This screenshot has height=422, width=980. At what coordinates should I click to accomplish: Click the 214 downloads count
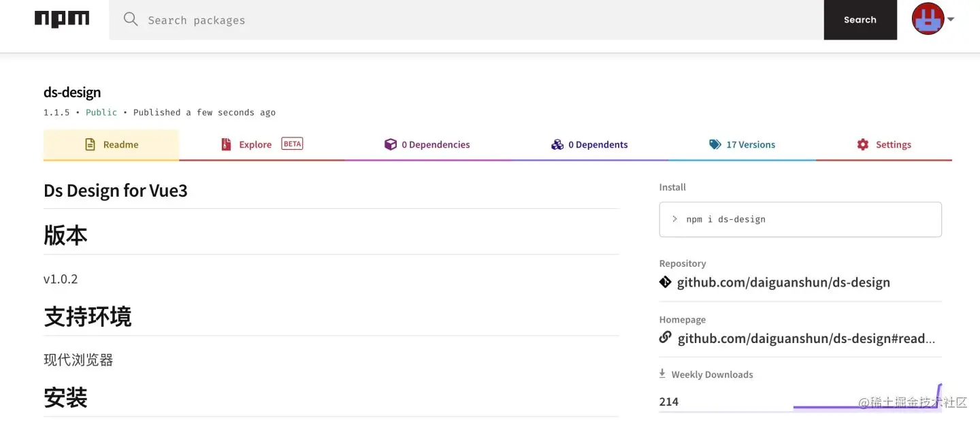pos(669,402)
